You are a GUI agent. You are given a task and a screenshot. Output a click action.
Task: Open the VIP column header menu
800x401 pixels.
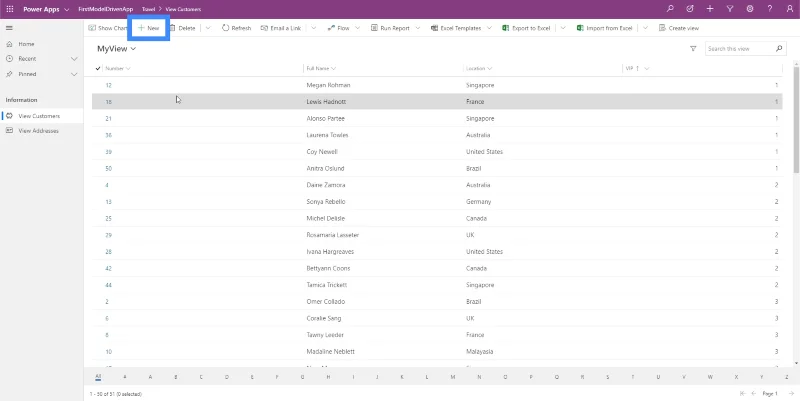pos(637,68)
